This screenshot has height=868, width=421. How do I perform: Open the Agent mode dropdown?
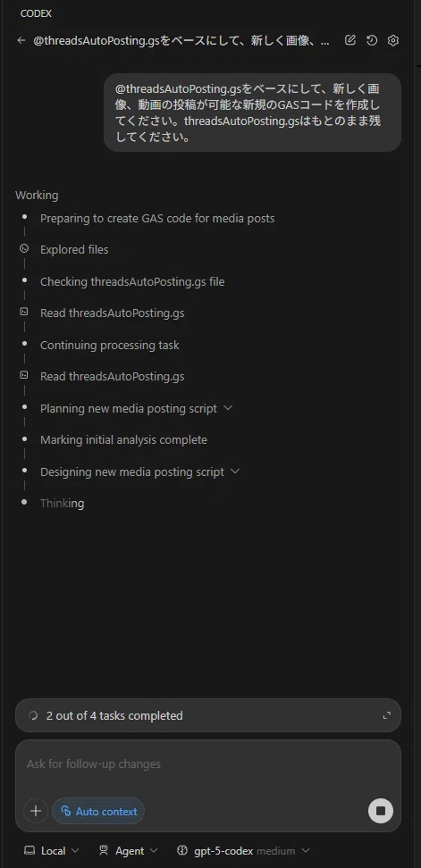128,850
